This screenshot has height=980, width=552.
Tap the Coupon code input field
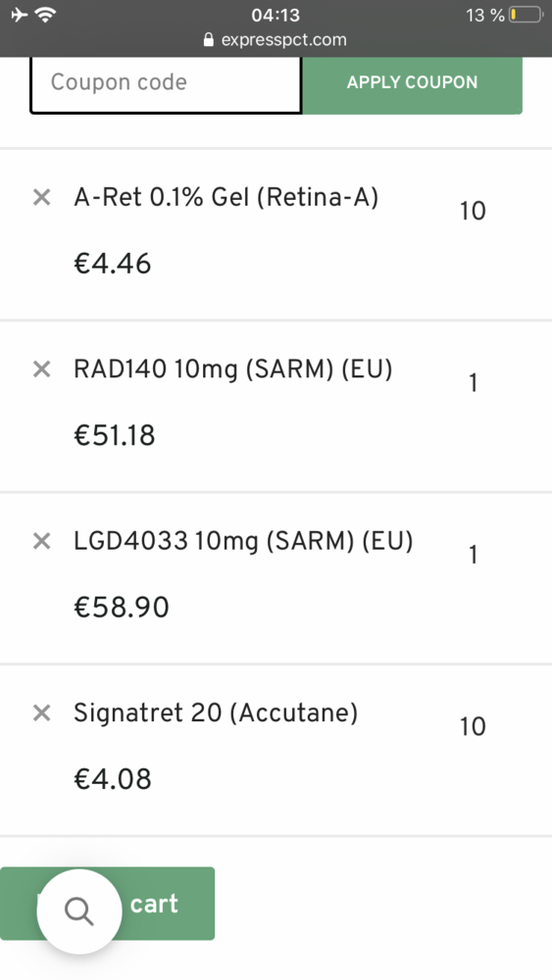pos(166,82)
